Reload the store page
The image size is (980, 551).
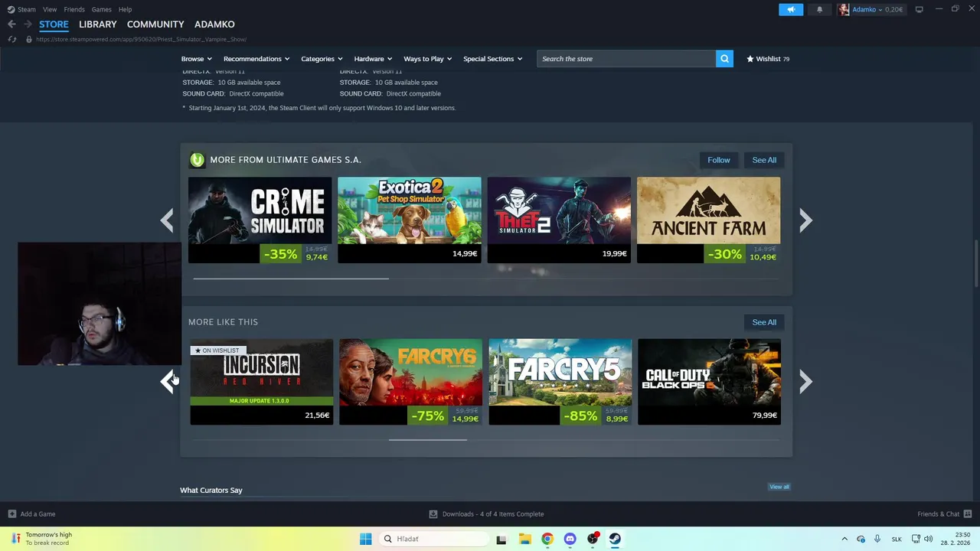pos(11,39)
